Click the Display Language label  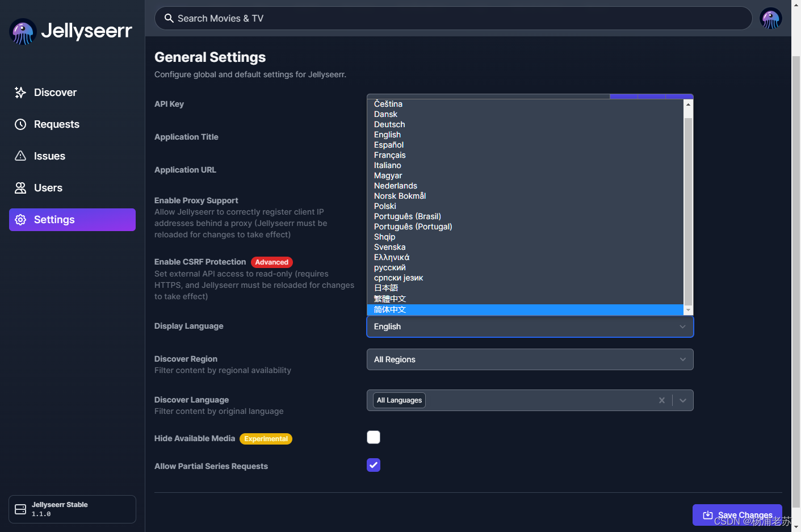pos(189,326)
